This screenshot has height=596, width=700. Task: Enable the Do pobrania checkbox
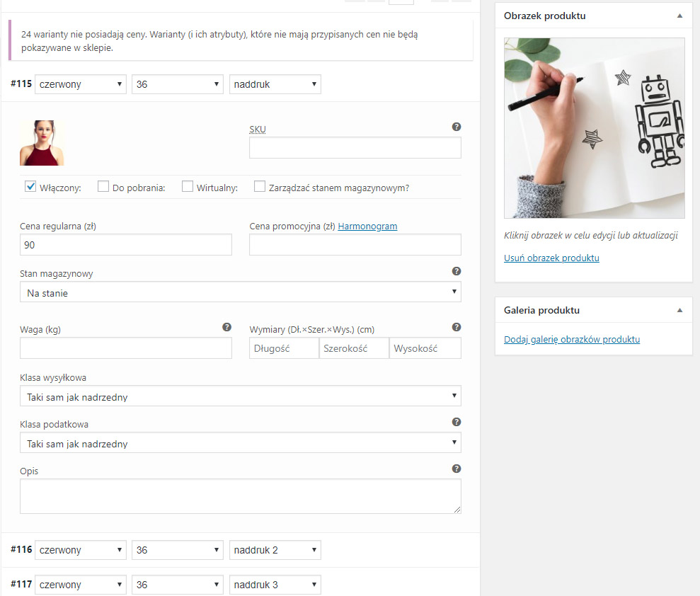pyautogui.click(x=103, y=187)
